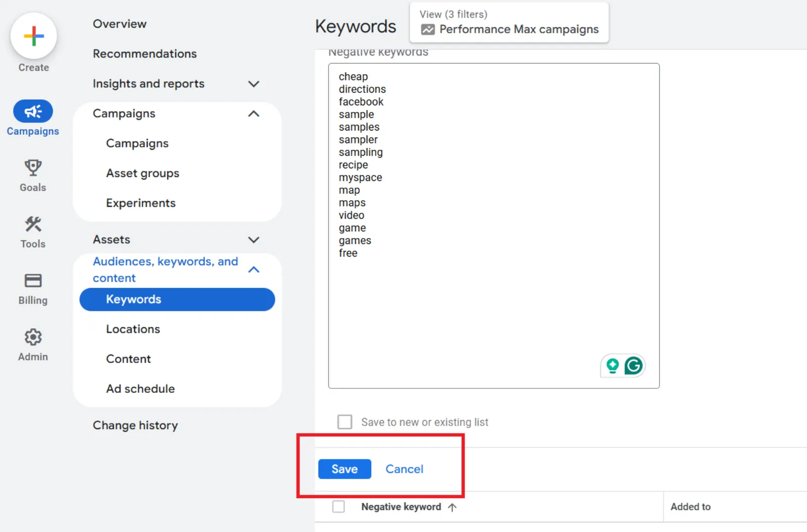
Task: Open Content in sidebar
Action: (129, 359)
